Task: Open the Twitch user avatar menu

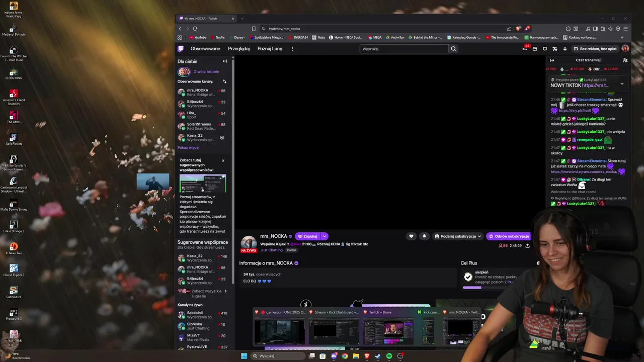Action: [625, 49]
